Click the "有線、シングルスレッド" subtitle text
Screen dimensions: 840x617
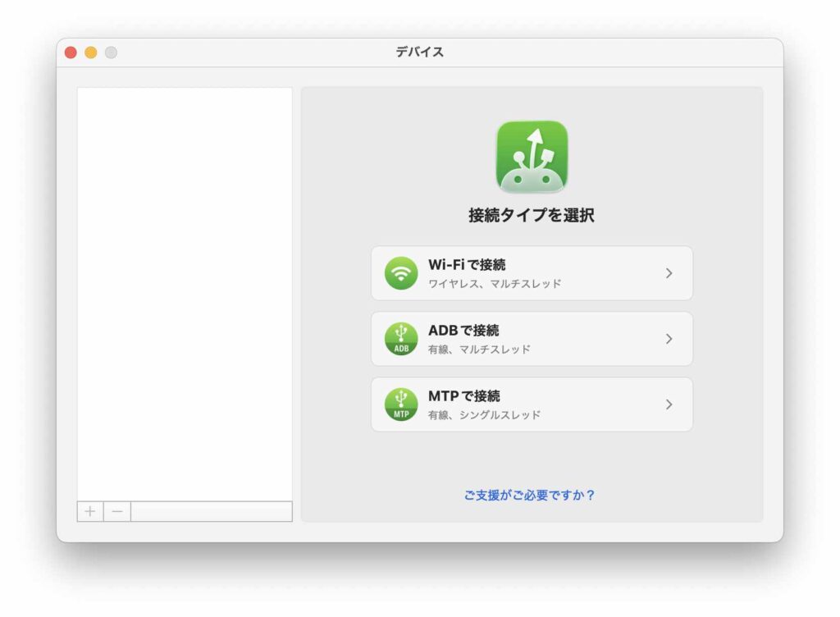click(x=484, y=415)
